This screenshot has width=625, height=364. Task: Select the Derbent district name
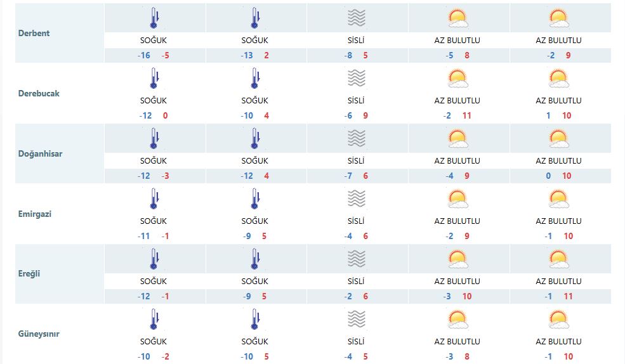(x=34, y=33)
